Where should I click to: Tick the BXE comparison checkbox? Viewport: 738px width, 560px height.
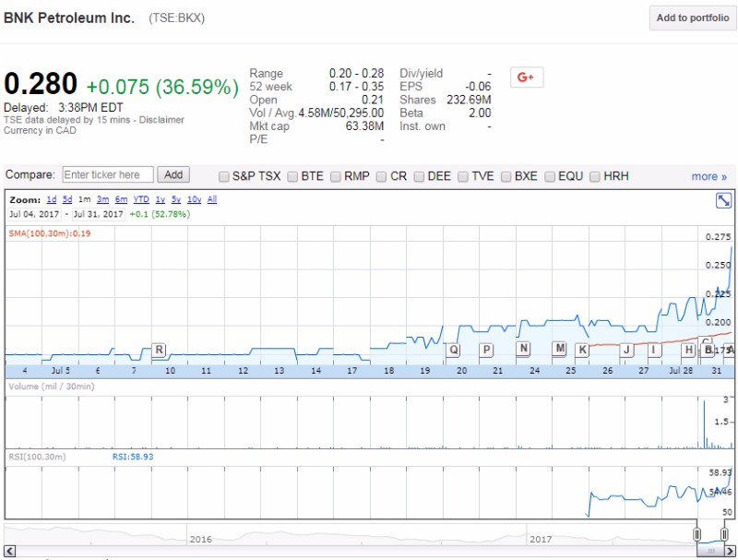[506, 176]
